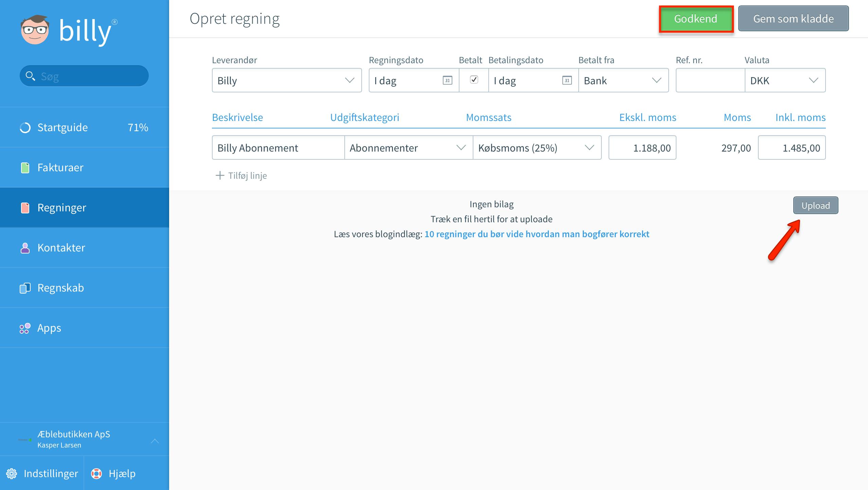Screen dimensions: 868x490
Task: Go to Fakturaer section
Action: (85, 168)
